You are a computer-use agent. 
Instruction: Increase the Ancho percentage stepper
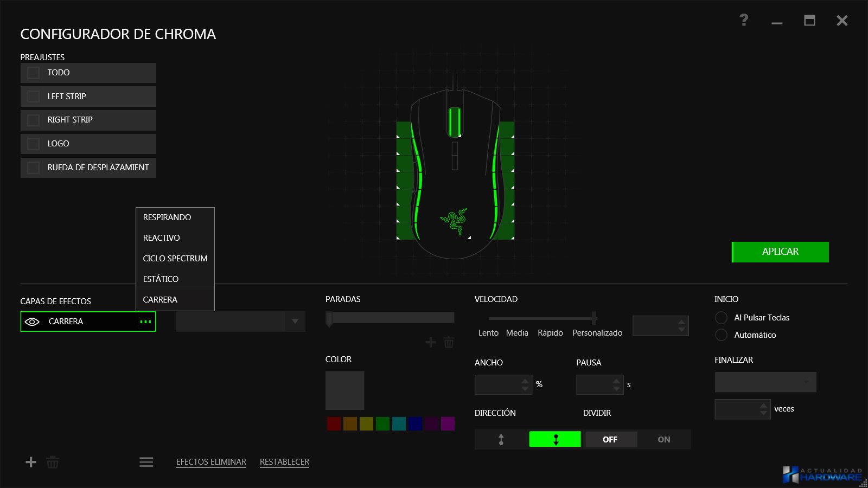point(525,381)
